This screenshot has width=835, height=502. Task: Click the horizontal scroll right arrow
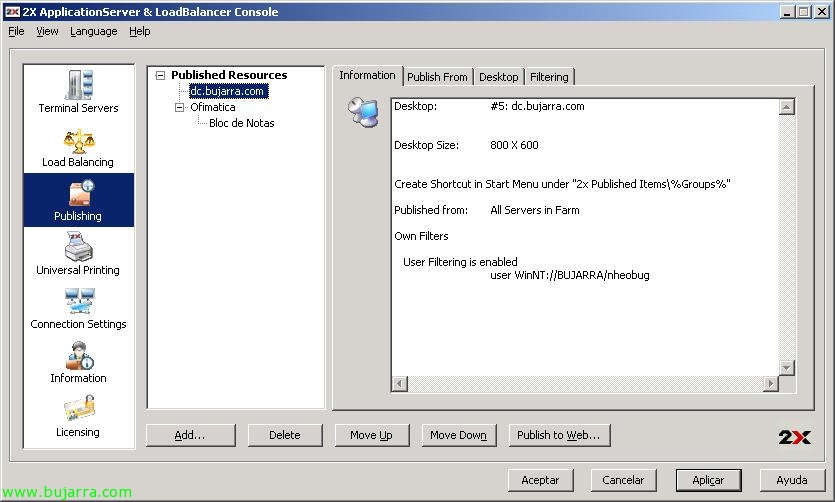(770, 383)
